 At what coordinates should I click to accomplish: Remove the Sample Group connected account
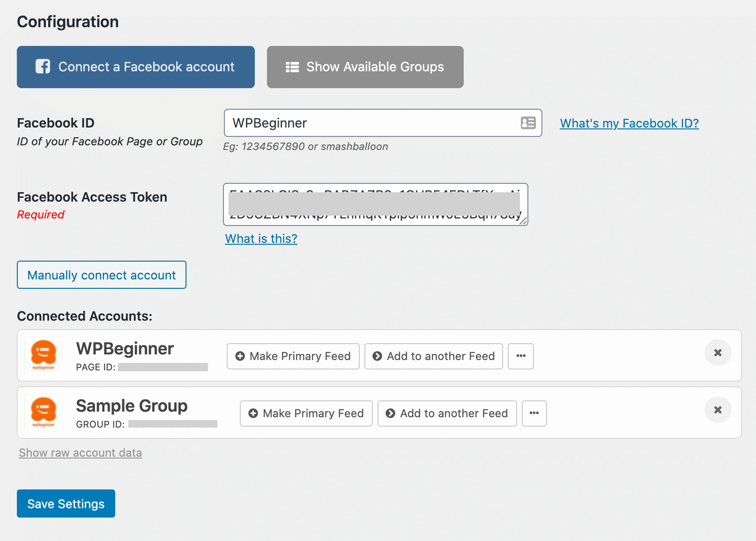(718, 410)
